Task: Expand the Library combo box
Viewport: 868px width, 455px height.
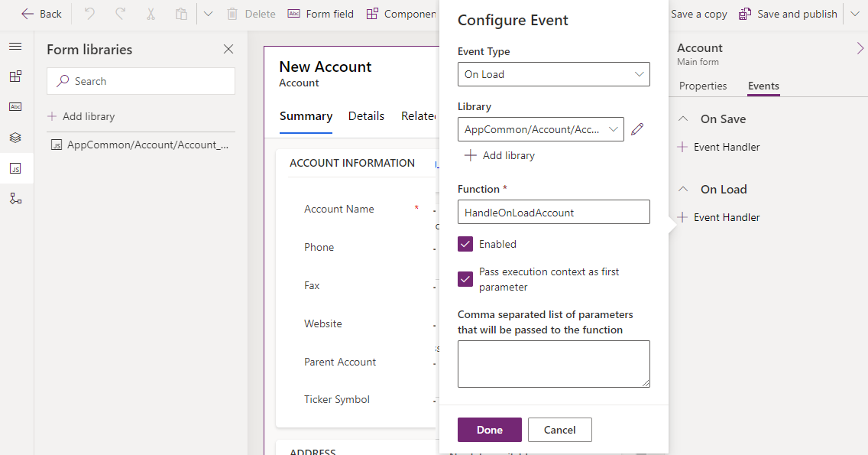Action: 541,129
